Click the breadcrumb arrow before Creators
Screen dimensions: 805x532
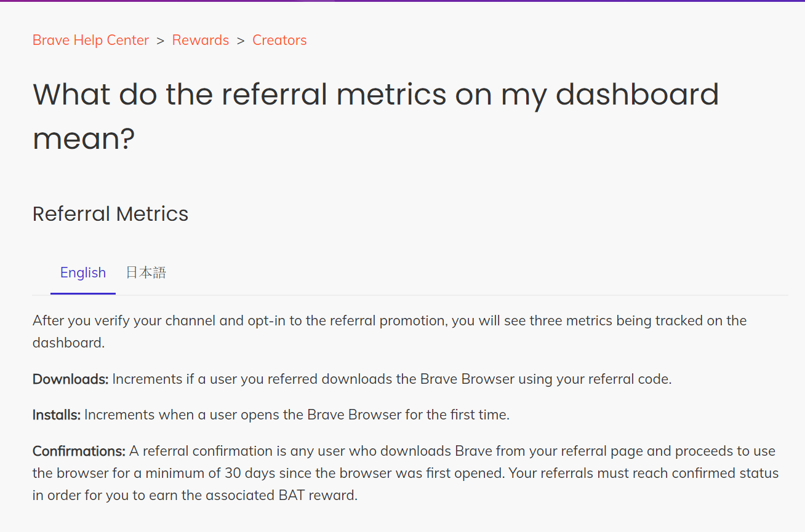coord(241,41)
